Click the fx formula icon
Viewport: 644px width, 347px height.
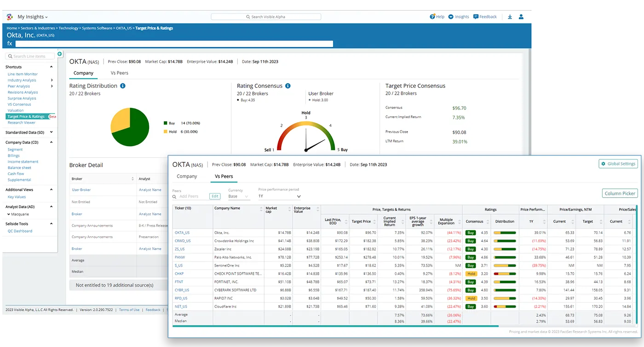10,44
